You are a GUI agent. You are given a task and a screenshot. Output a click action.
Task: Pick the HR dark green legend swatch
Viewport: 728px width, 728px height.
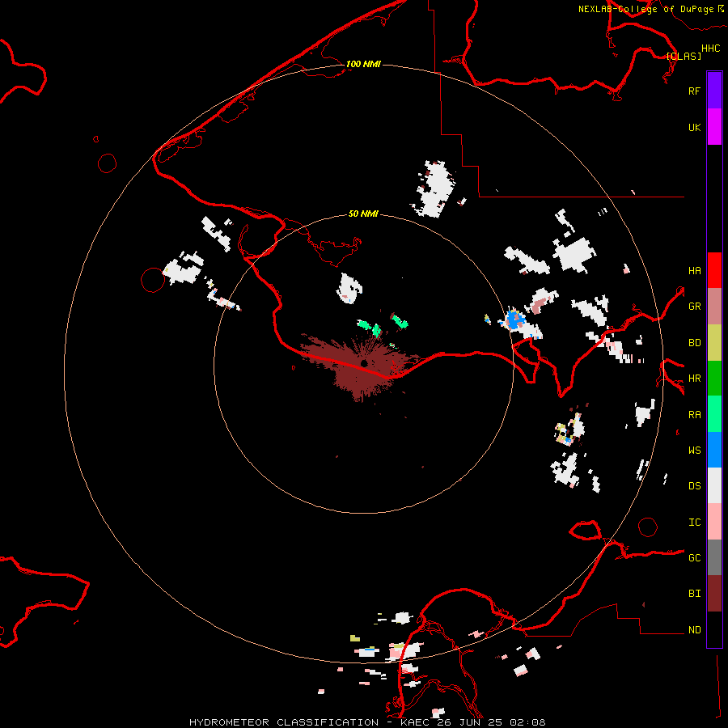point(714,379)
